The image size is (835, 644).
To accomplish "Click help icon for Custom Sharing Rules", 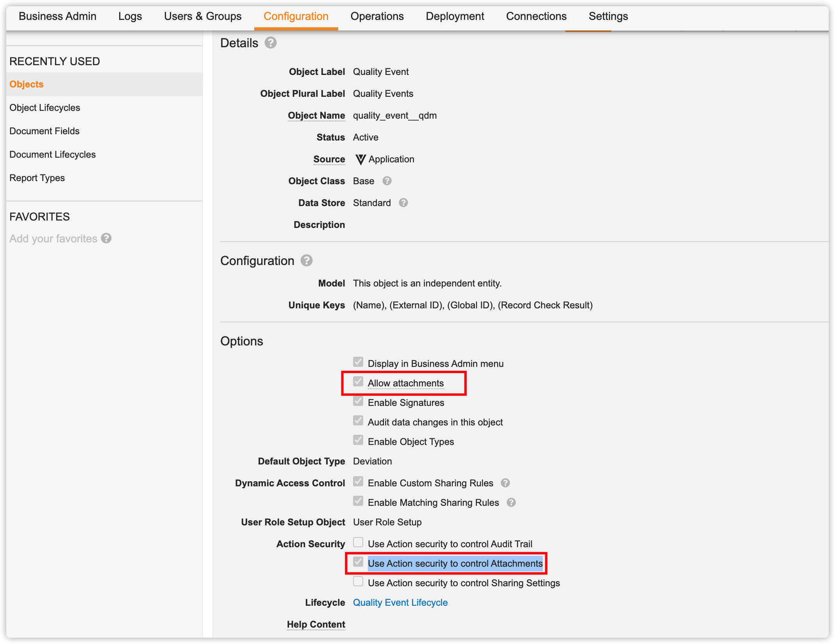I will pos(505,483).
